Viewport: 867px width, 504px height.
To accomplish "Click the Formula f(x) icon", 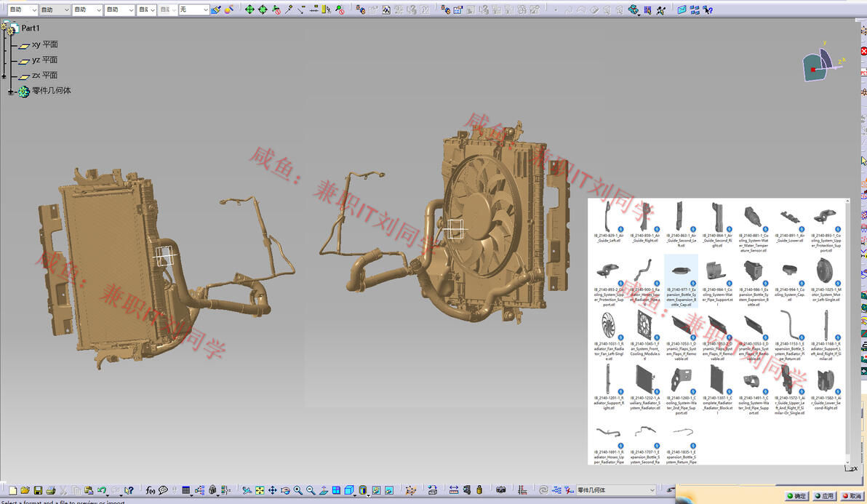I will [150, 491].
